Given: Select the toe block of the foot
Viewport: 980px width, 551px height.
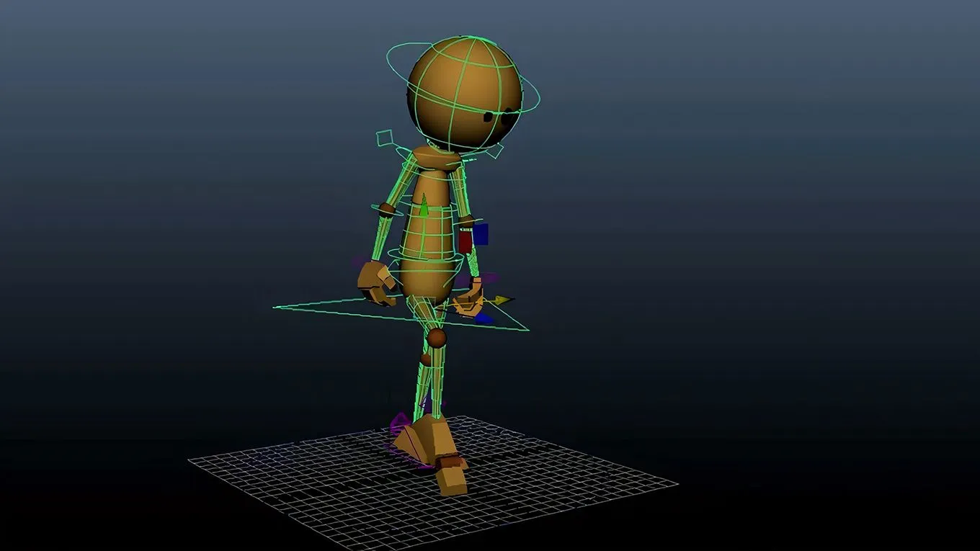Looking at the screenshot, I should (x=453, y=478).
